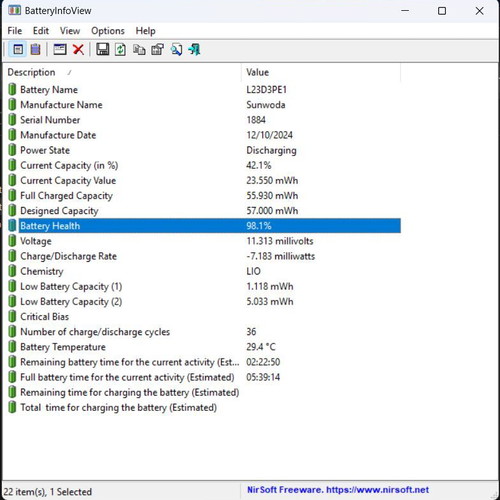The image size is (500, 500).
Task: Sort by the Description column header
Action: [x=122, y=72]
